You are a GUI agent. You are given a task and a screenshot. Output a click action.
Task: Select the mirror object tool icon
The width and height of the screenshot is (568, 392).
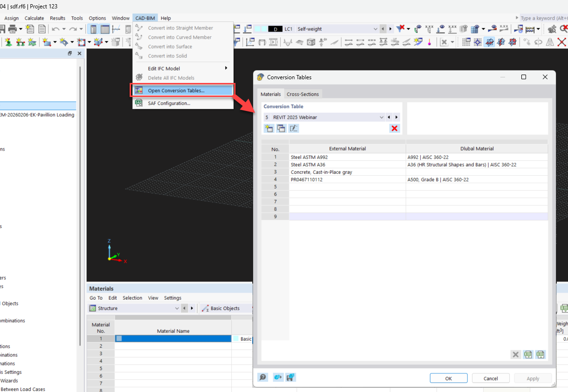click(549, 42)
